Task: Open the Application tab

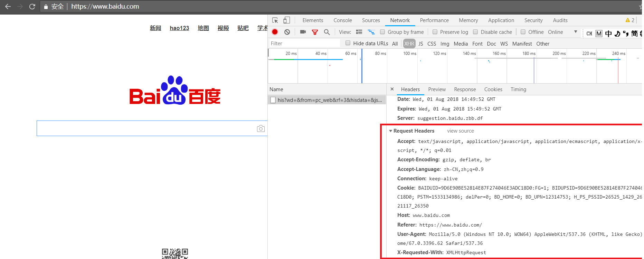Action: pos(501,20)
